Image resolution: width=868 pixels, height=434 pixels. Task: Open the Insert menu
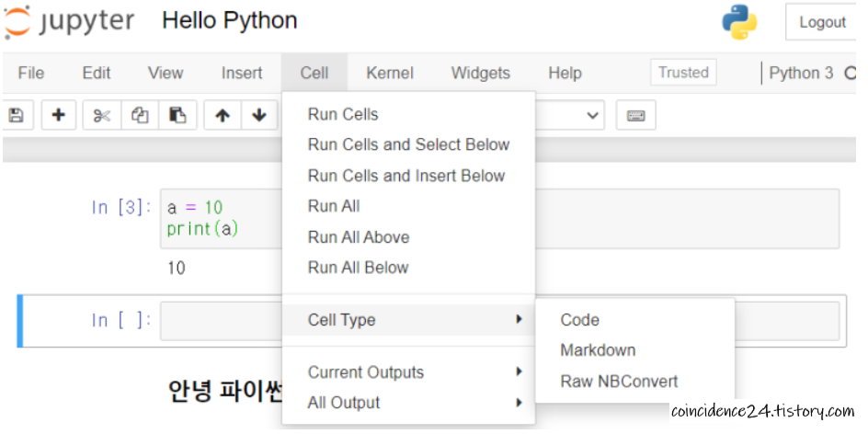tap(242, 73)
